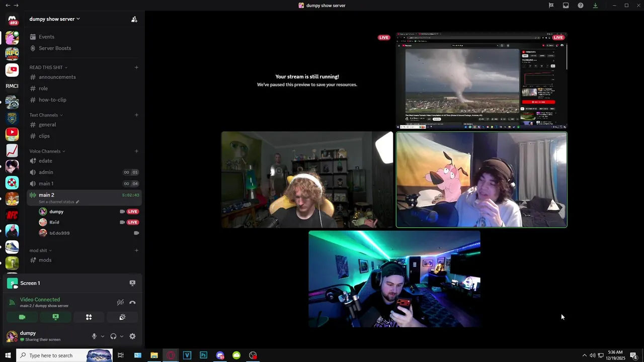Select the main 2 voice channel
This screenshot has height=362, width=644.
tap(84, 198)
